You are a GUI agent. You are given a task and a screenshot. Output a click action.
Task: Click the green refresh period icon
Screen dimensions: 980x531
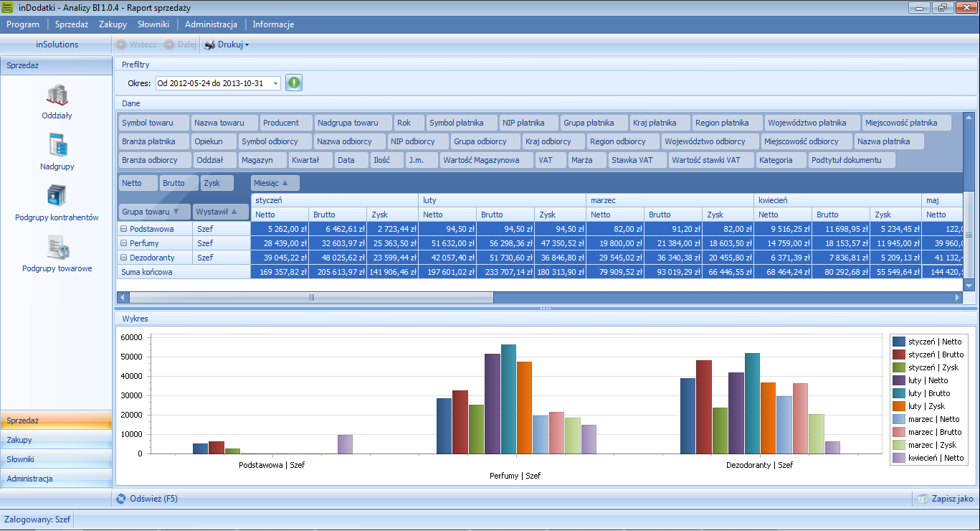click(x=294, y=83)
